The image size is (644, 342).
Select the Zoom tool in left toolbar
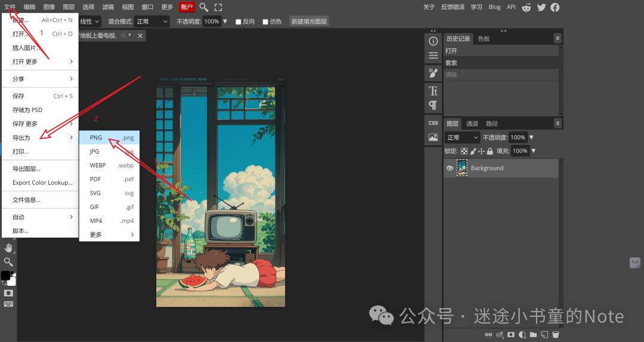coord(8,262)
